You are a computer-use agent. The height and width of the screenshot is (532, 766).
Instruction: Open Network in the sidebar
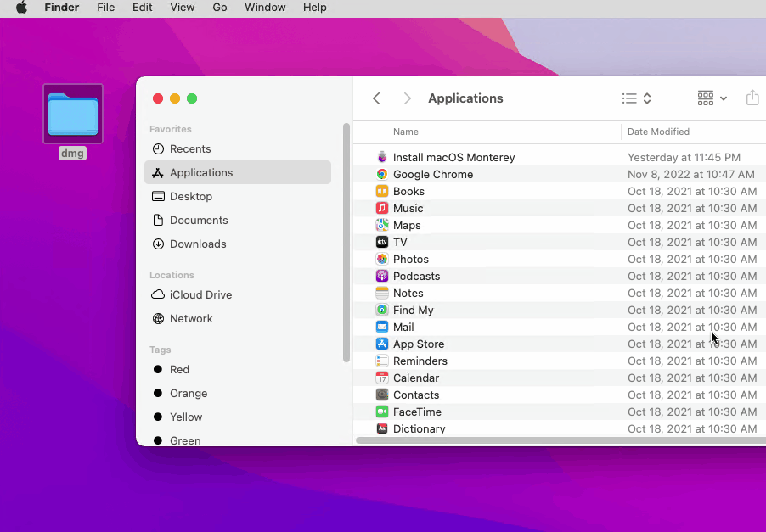pos(238,319)
